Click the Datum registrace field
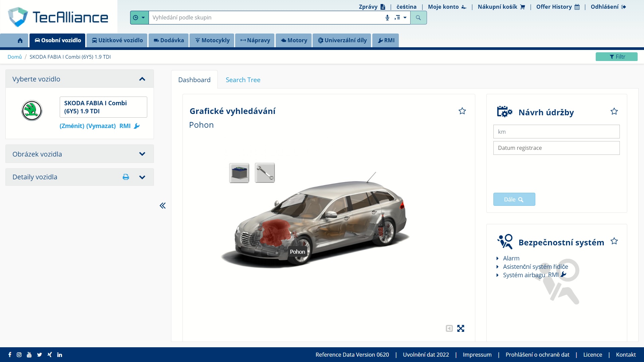 [x=556, y=148]
